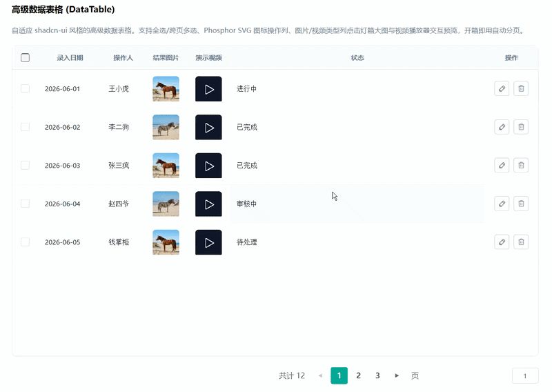
Task: Click trash icon for 张三疯 row
Action: (x=521, y=165)
